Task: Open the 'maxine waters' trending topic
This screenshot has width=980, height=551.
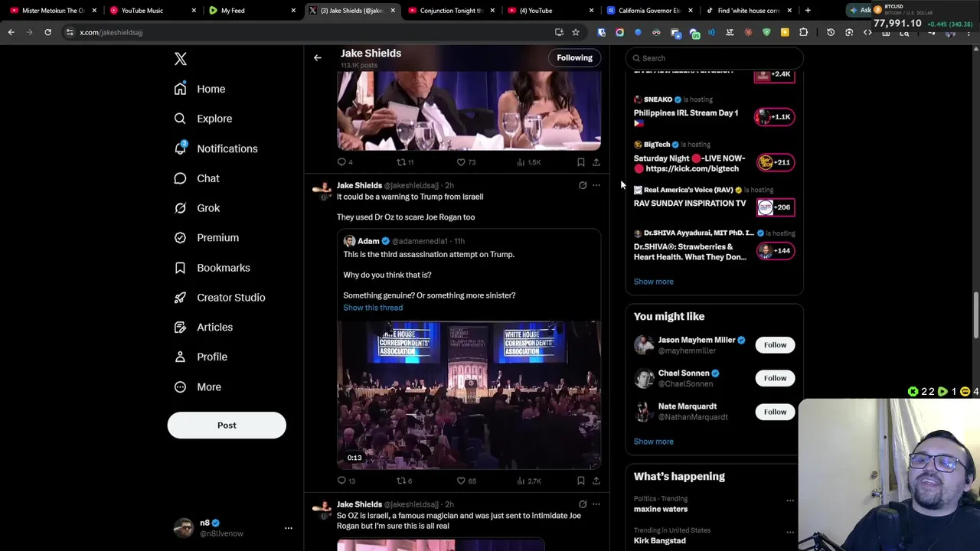Action: coord(661,509)
